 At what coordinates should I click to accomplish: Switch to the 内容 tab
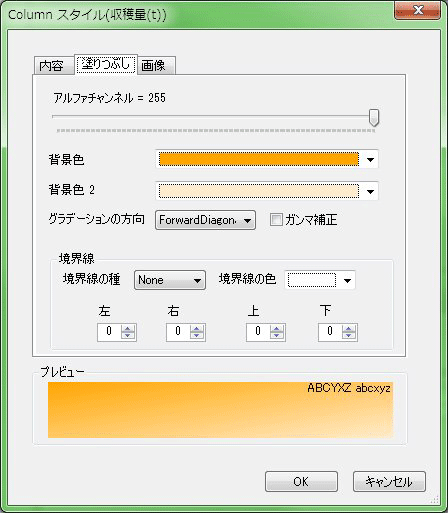tap(53, 66)
